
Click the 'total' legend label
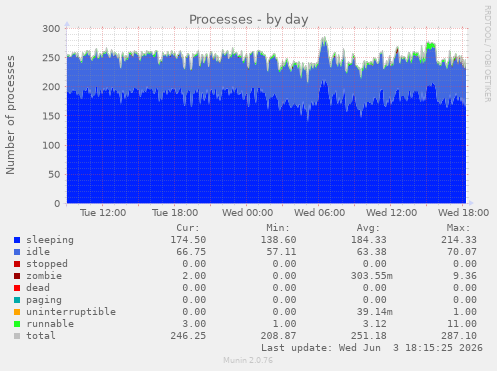point(41,336)
